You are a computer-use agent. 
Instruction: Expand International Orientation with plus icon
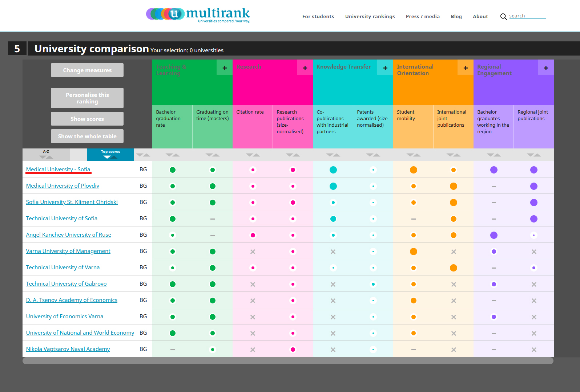point(466,68)
